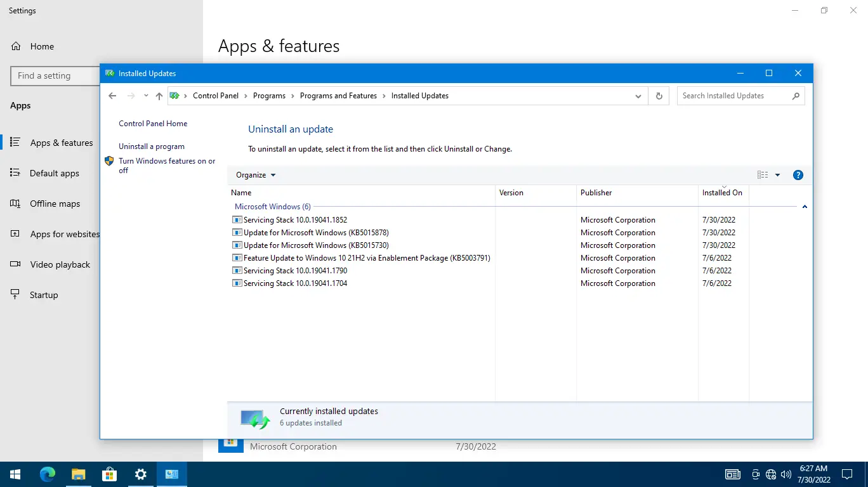Click the Startup icon in Settings sidebar
The height and width of the screenshot is (487, 868).
(x=16, y=295)
